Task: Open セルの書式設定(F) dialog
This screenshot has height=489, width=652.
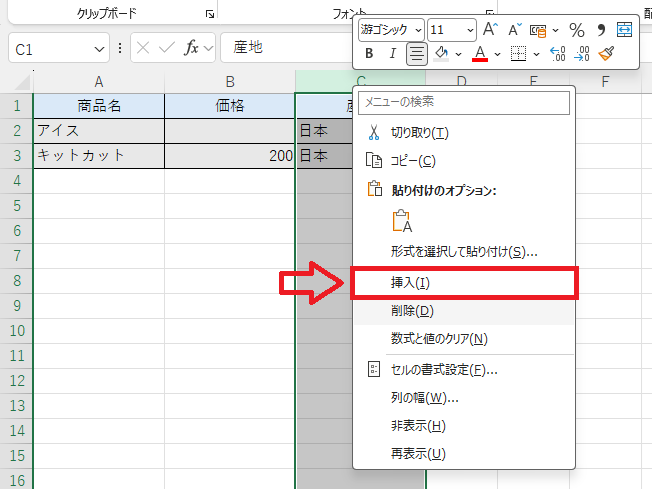Action: point(464,370)
